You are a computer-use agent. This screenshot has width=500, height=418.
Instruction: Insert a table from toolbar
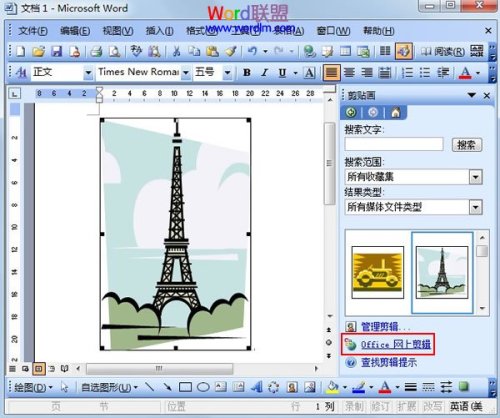[345, 52]
